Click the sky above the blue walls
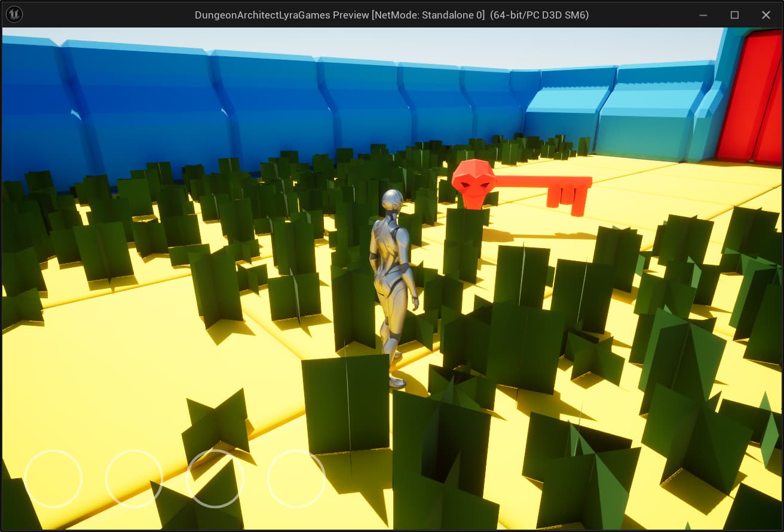Image resolution: width=784 pixels, height=532 pixels. [418, 45]
